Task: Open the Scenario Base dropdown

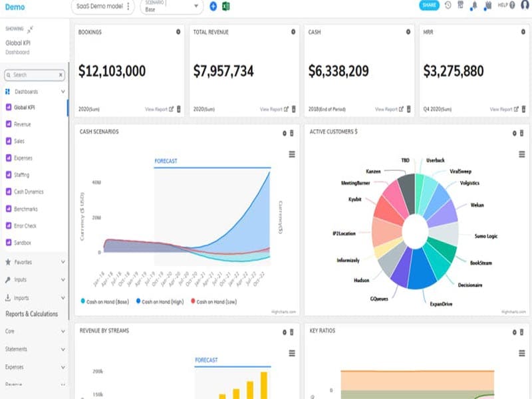Action: click(x=172, y=7)
